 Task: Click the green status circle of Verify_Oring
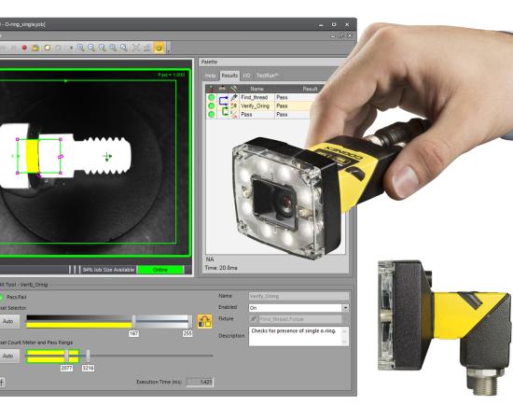[212, 105]
